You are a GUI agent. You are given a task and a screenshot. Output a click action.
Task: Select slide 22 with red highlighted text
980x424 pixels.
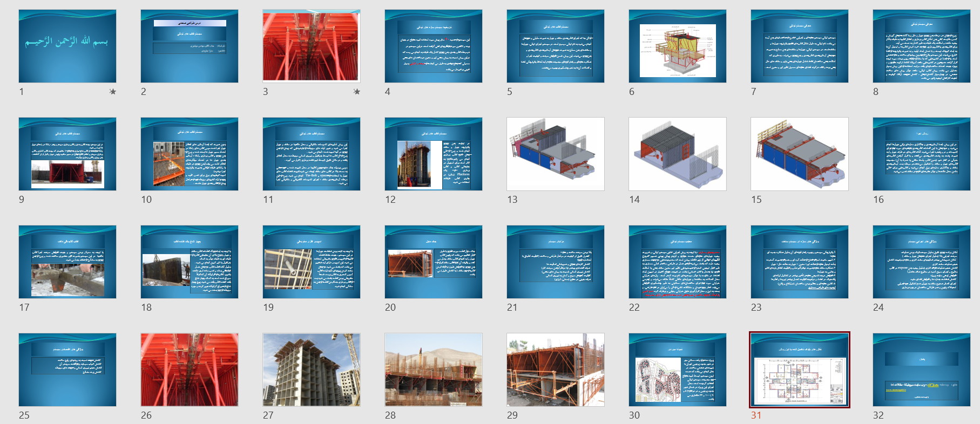(678, 262)
